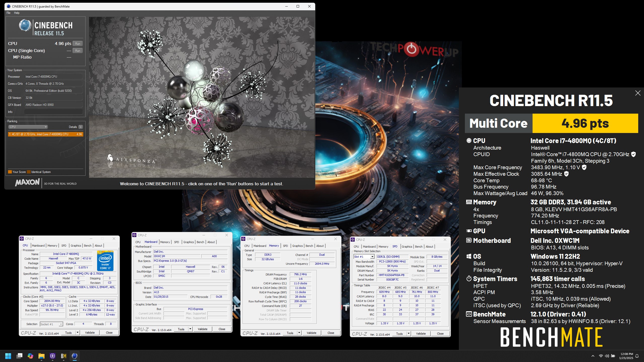The height and width of the screenshot is (362, 644).
Task: Switch to Memory tab in SPD CPU-Z window
Action: pos(383,247)
